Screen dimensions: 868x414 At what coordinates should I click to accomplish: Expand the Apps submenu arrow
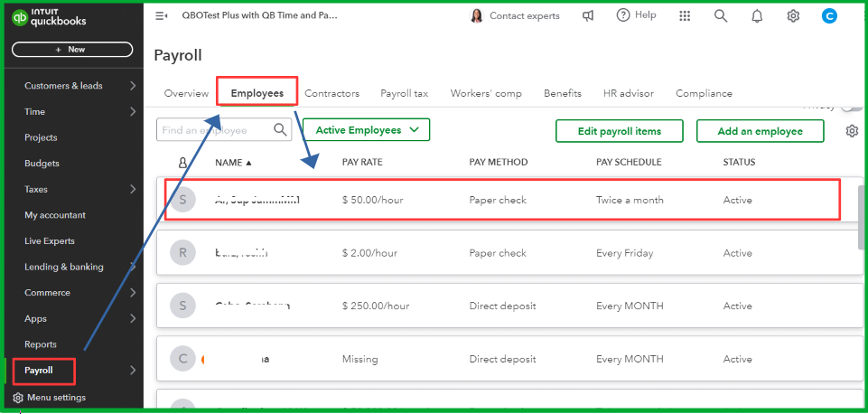(x=133, y=319)
